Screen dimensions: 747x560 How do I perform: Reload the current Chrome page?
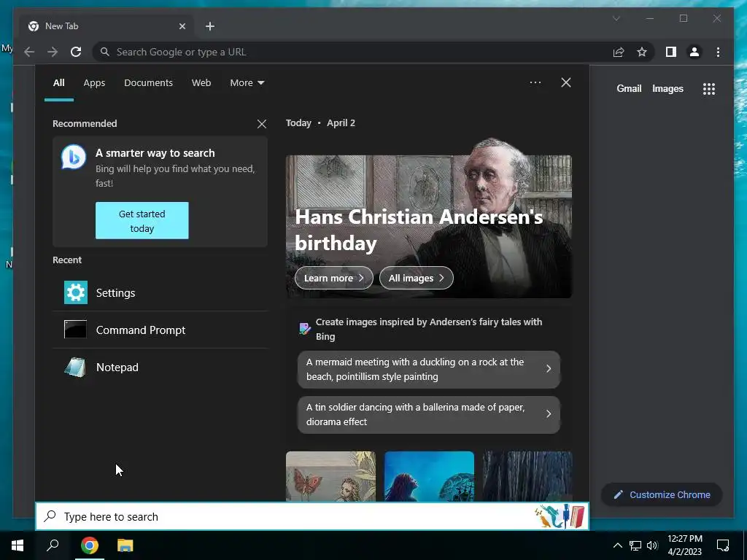[x=76, y=52]
